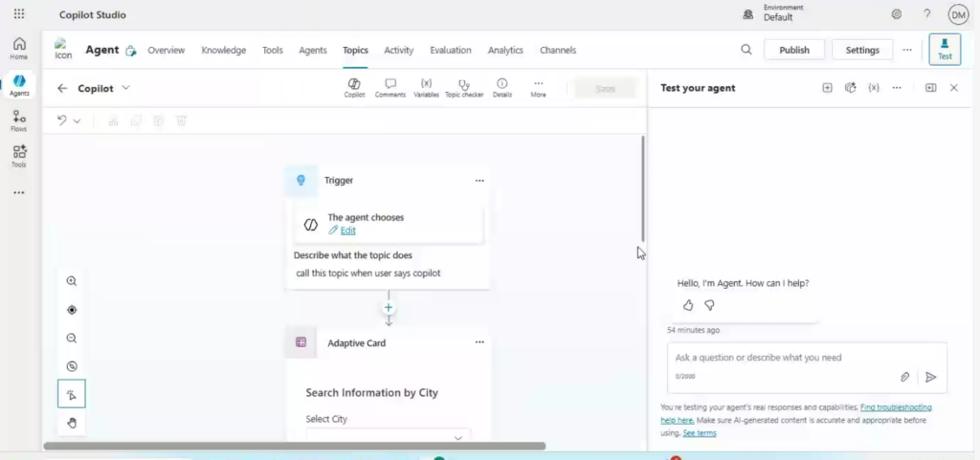Expand the undo history chevron

coord(77,121)
